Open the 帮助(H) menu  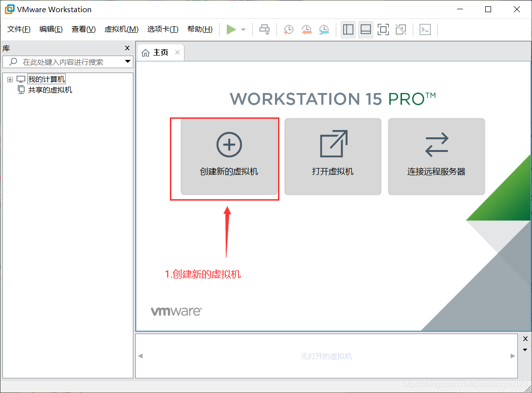tap(200, 29)
